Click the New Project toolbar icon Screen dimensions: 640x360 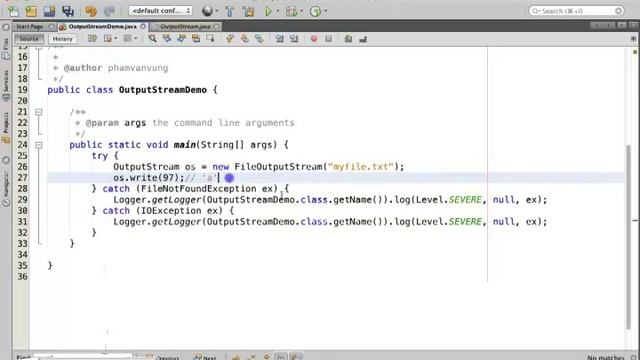pyautogui.click(x=31, y=11)
